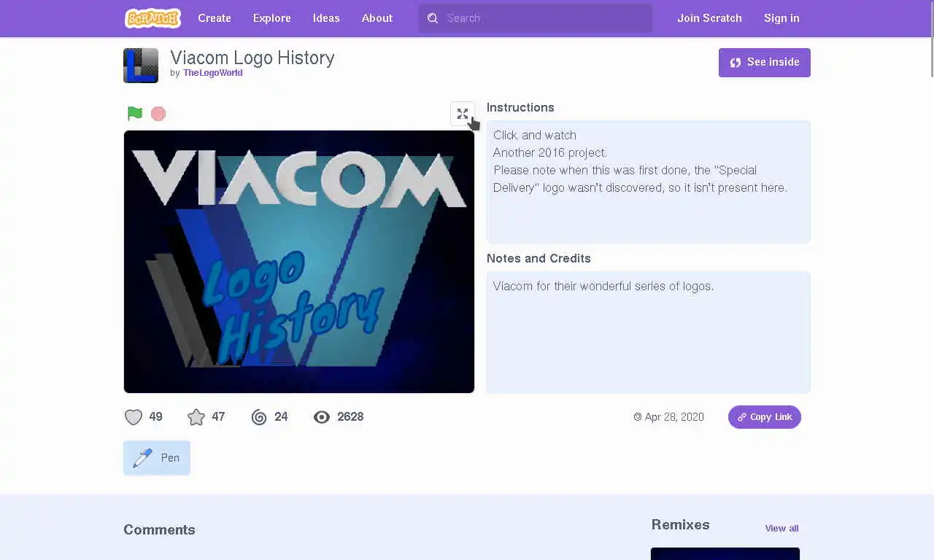Click the 47 favorites count

(x=218, y=417)
